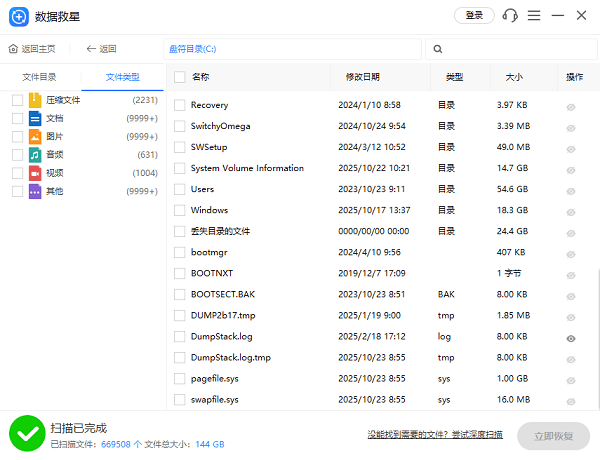Screen dimensions: 600x460
Task: Open the hamburger menu in title bar
Action: [x=534, y=16]
